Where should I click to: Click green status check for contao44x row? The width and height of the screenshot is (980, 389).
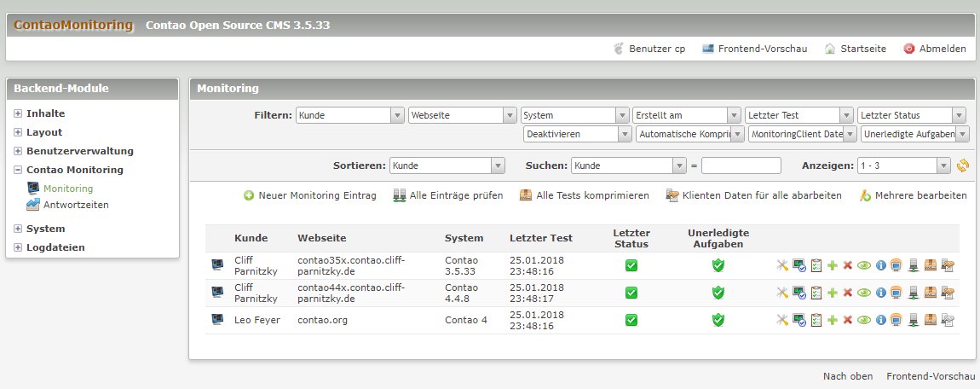tap(631, 292)
